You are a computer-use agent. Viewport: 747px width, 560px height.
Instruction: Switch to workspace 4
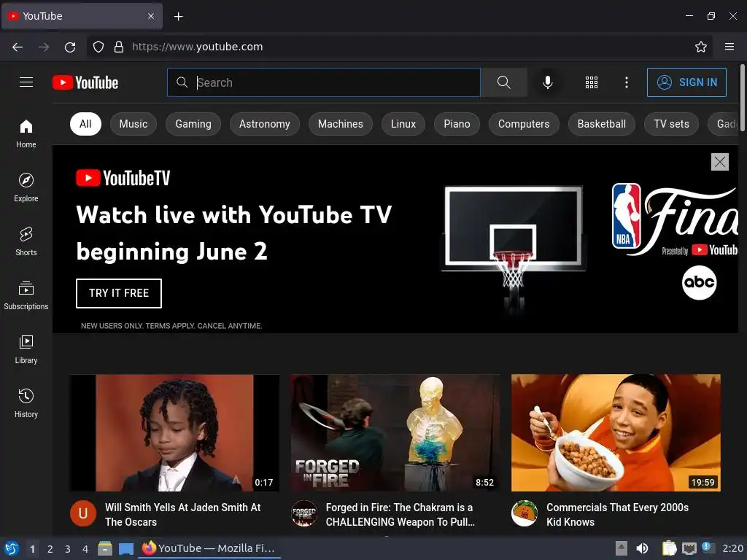pos(85,549)
